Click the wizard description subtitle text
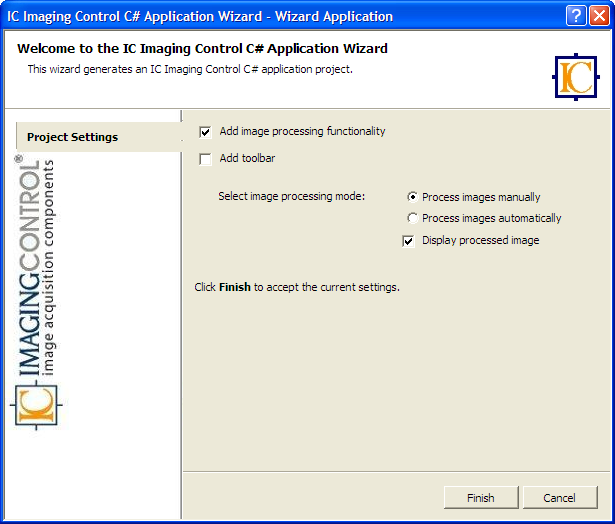Viewport: 615px width, 524px height. (x=190, y=69)
